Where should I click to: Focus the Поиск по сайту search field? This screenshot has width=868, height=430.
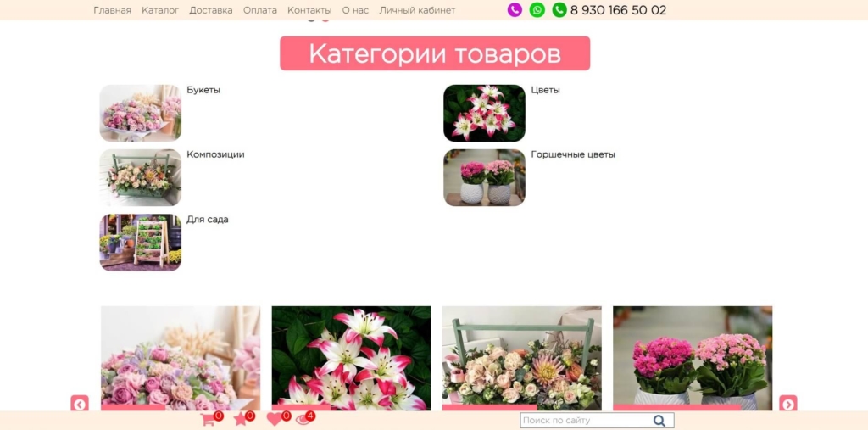pos(585,421)
